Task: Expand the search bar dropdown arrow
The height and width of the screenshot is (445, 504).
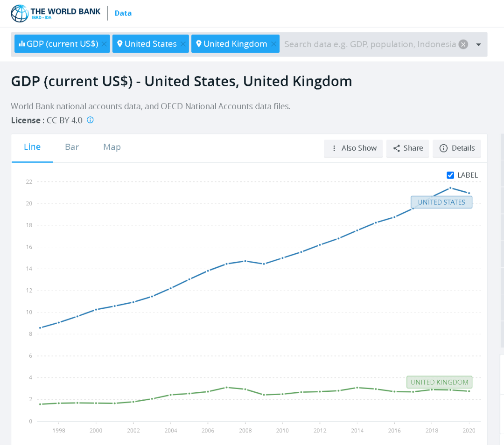Action: click(x=478, y=44)
